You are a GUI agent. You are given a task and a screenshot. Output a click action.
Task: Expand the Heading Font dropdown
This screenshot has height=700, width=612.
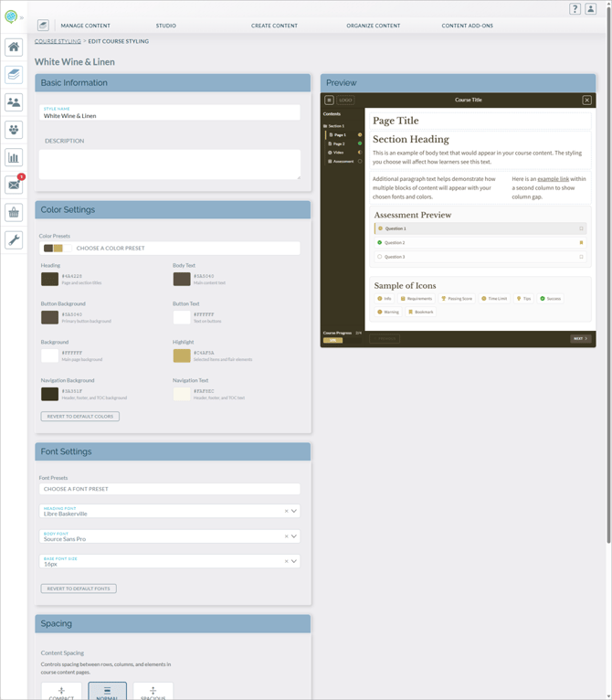click(294, 511)
